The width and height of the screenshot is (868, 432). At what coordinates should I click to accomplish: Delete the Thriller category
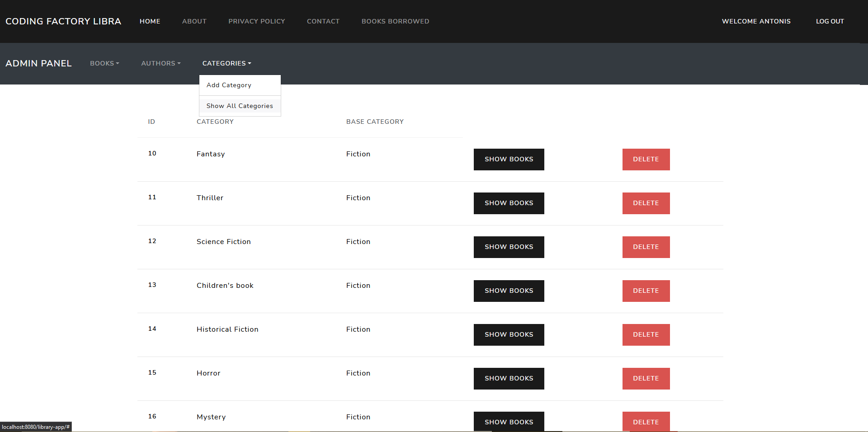[646, 203]
